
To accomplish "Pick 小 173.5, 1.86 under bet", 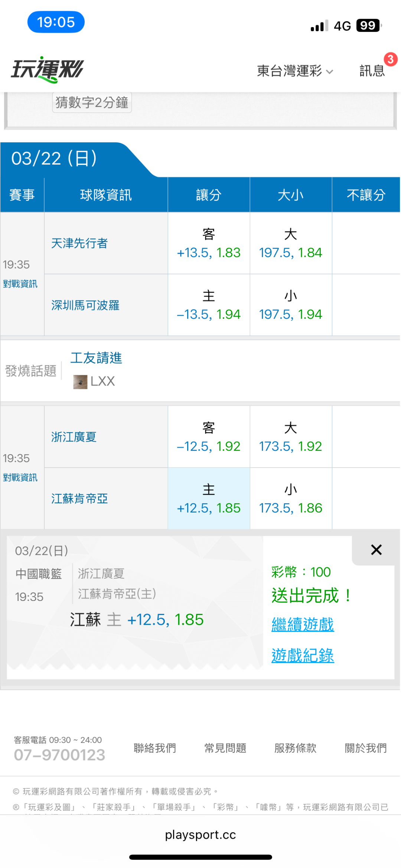I will (x=291, y=498).
